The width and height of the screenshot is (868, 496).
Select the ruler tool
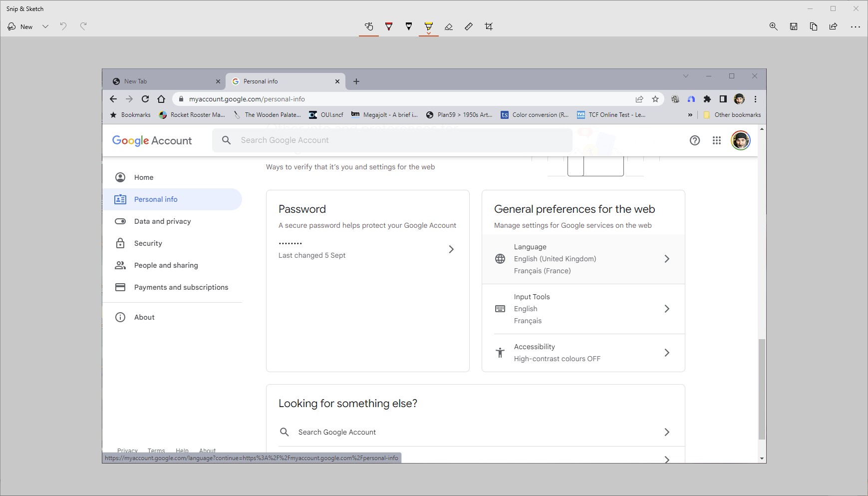click(x=469, y=26)
